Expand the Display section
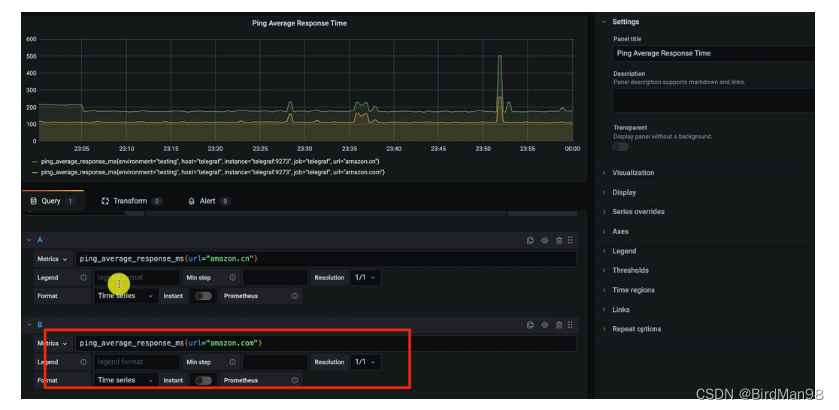This screenshot has height=410, width=839. (x=624, y=192)
